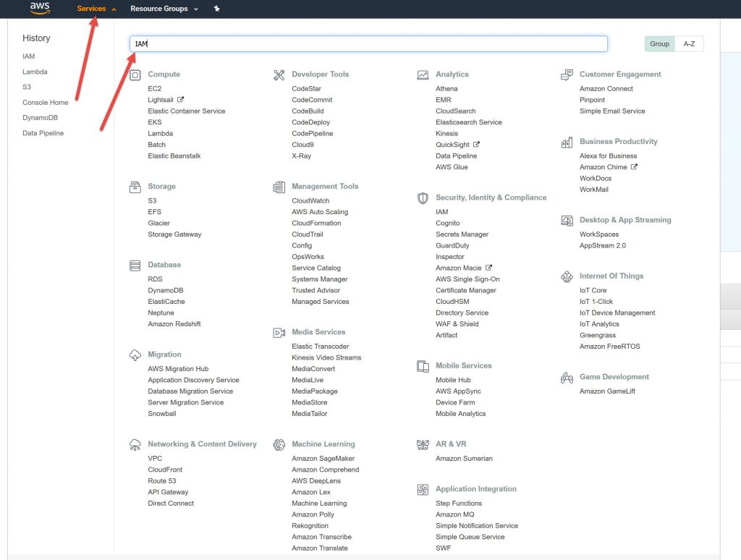Click the Game Development controller icon

[567, 378]
